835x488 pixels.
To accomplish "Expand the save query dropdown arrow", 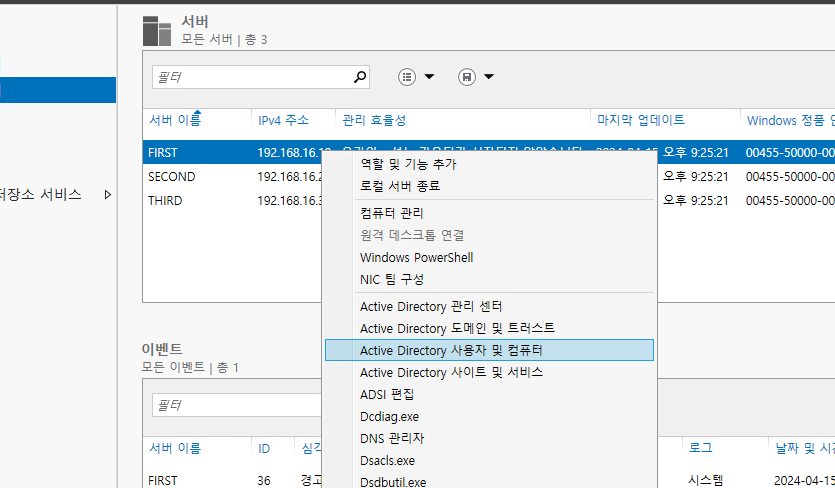I will click(x=489, y=77).
